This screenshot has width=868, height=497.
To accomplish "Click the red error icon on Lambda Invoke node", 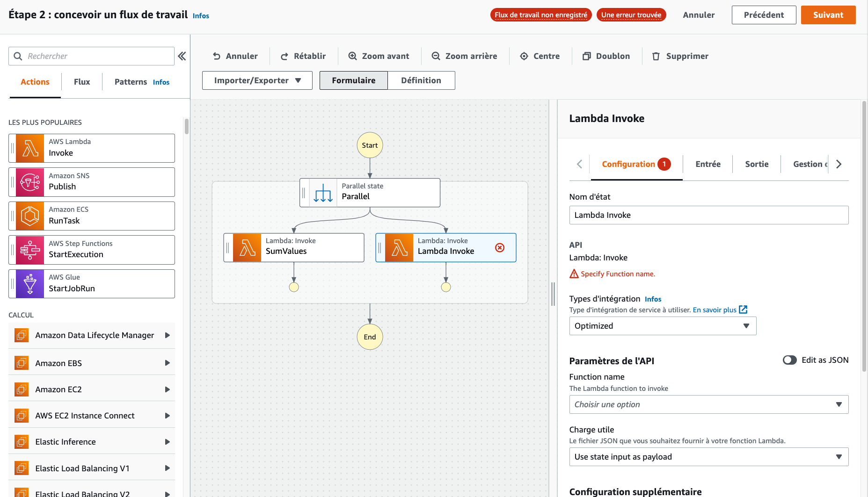I will [500, 247].
